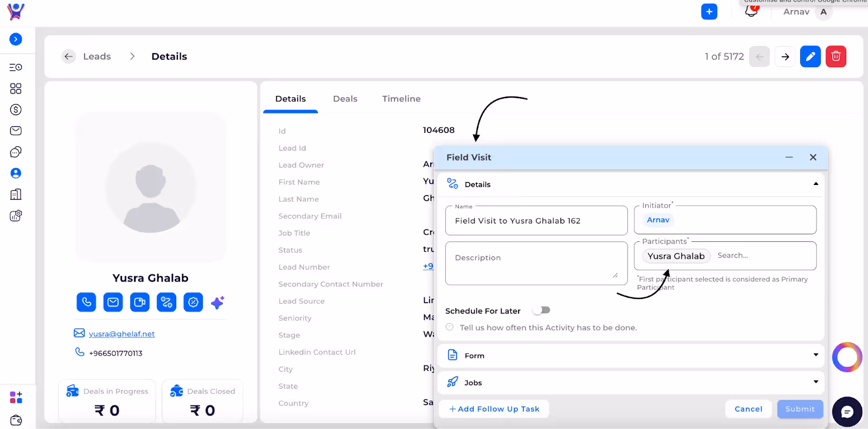This screenshot has height=429, width=868.
Task: Expand the Form section
Action: coord(816,355)
